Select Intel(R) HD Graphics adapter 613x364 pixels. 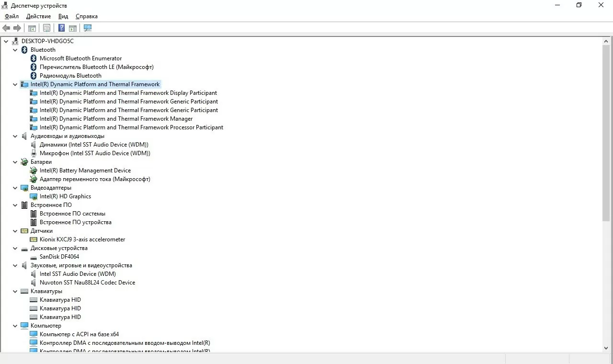(x=65, y=196)
